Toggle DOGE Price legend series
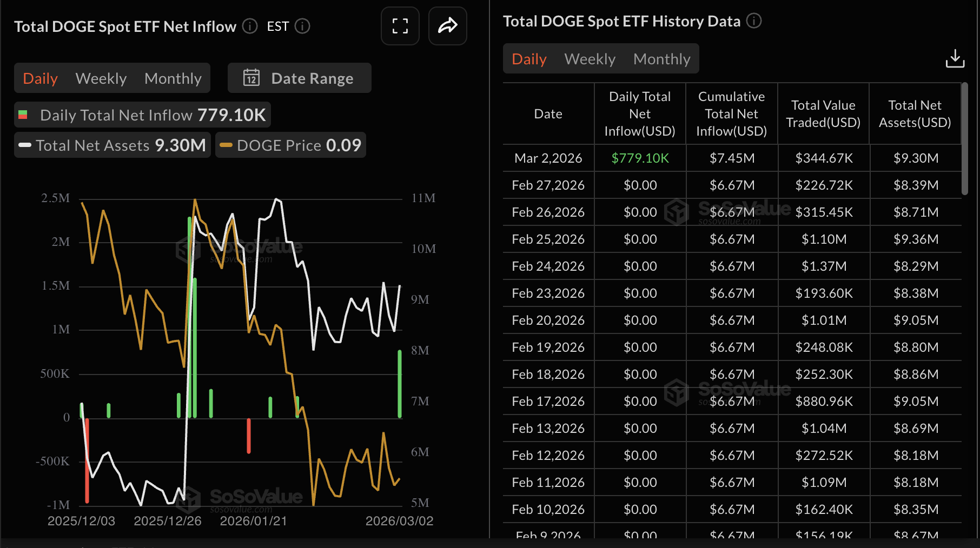 290,145
